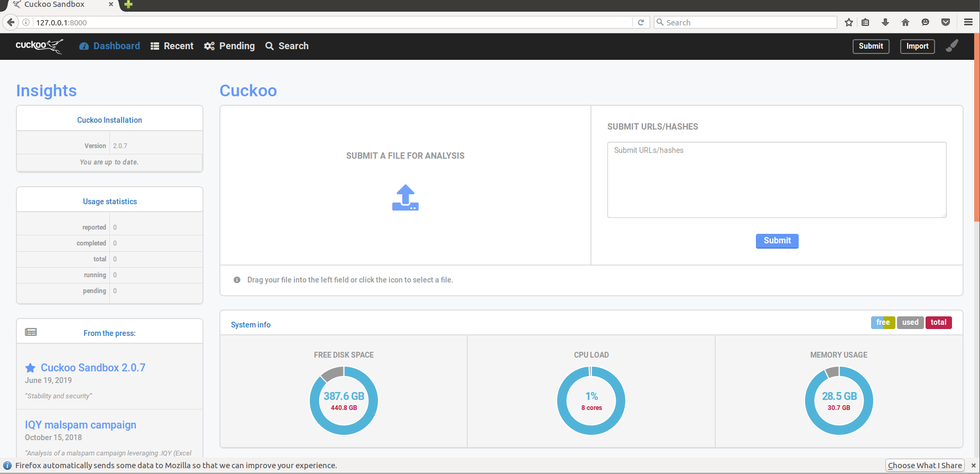Dismiss the Firefox data notification bar
Screen dimensions: 980x474
pos(973,466)
